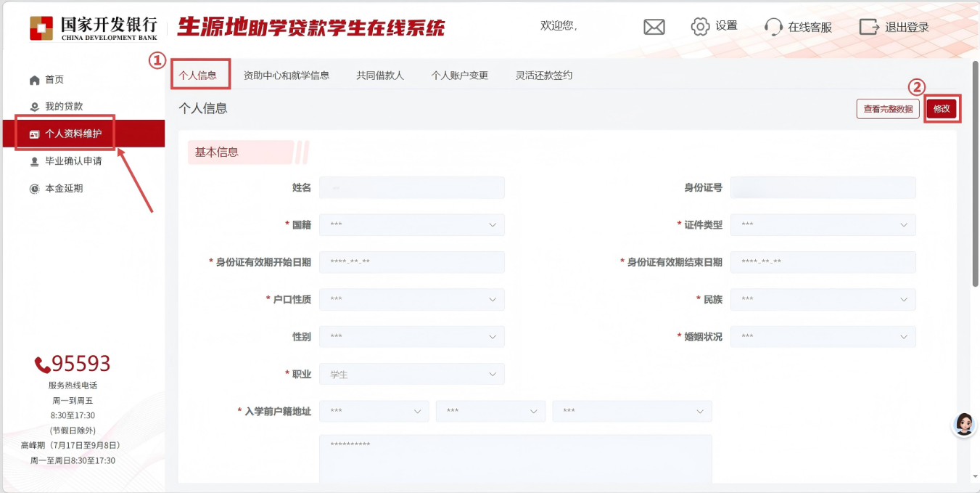The image size is (980, 493).
Task: Click the person icon beside 毕业确认申请
Action: click(x=34, y=161)
